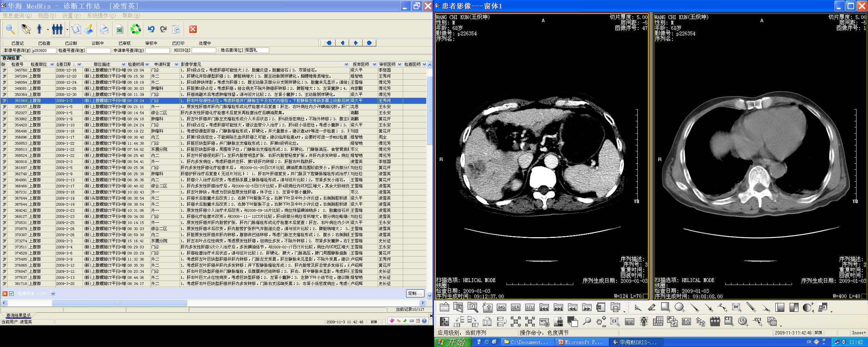
Task: Click the 定制... button
Action: [x=415, y=293]
